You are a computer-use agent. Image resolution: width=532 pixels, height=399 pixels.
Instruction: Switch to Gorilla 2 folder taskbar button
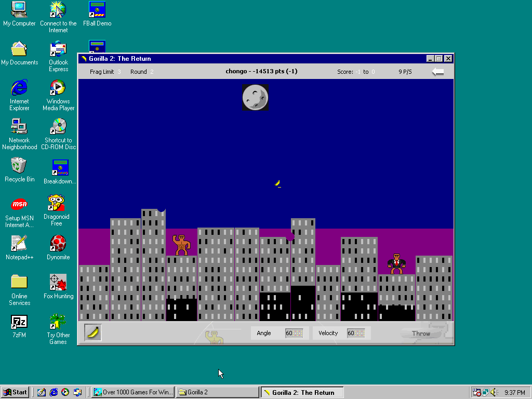tap(217, 392)
